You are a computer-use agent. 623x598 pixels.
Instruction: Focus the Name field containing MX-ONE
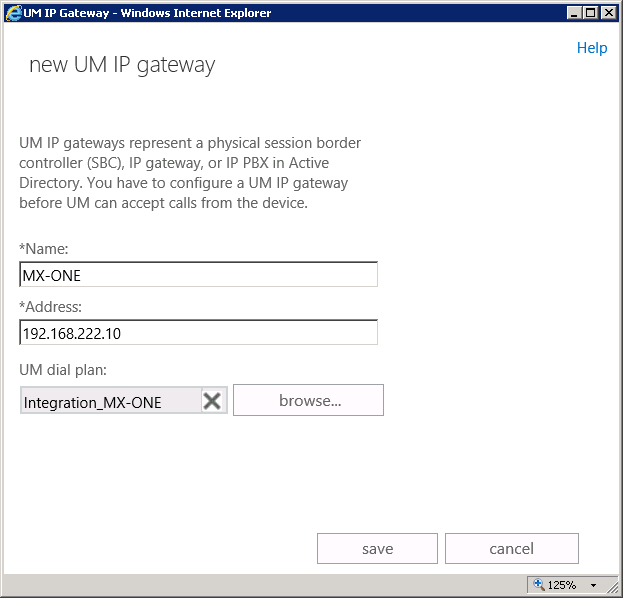198,275
